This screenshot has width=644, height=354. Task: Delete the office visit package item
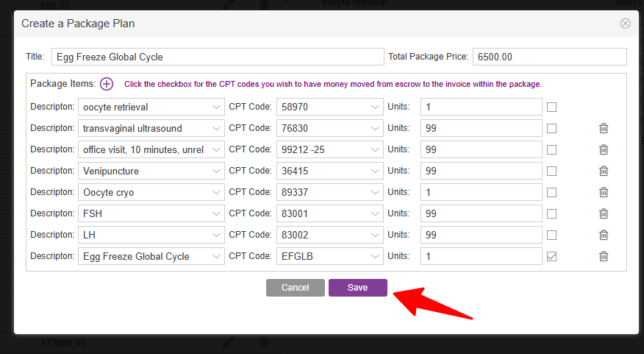pos(604,149)
